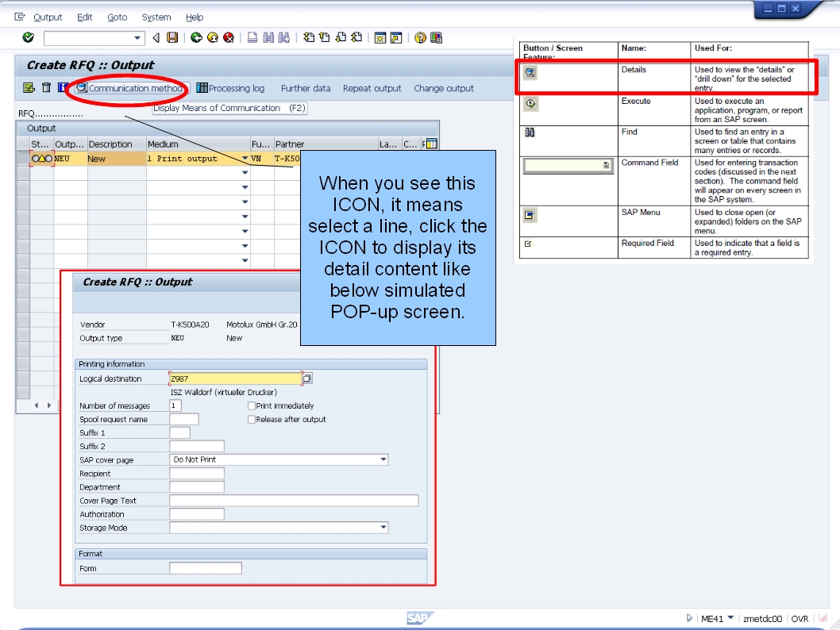Toggle OVR mode in the status bar
840x630 pixels.
point(800,618)
